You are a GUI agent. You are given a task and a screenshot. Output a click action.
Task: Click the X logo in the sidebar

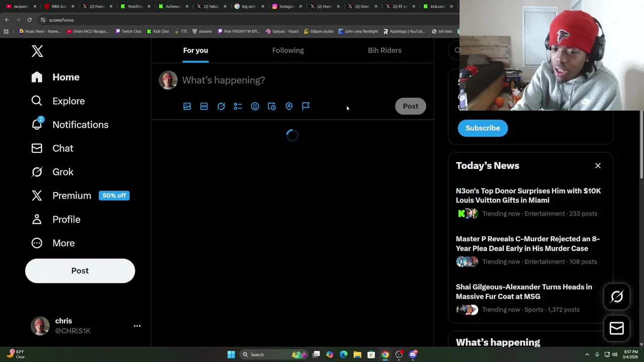pyautogui.click(x=37, y=51)
